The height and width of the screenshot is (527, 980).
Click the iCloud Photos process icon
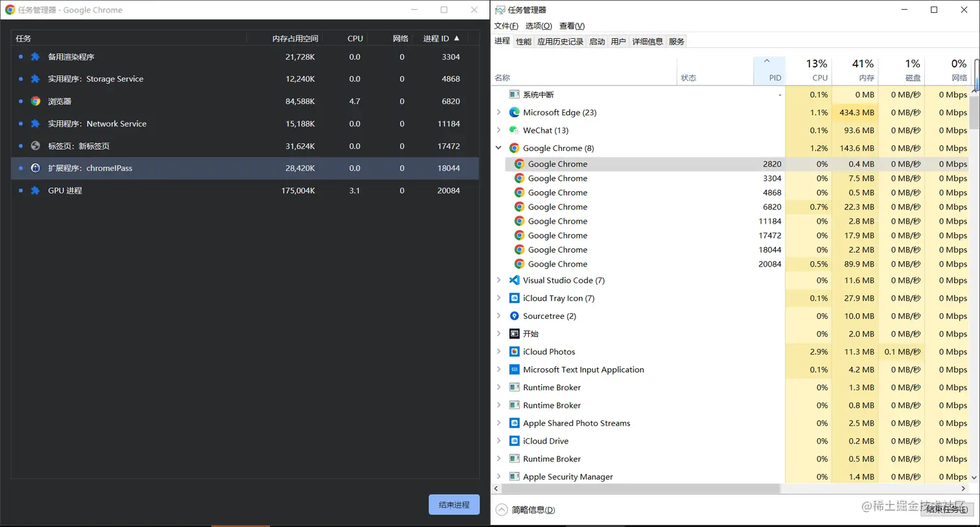[514, 351]
